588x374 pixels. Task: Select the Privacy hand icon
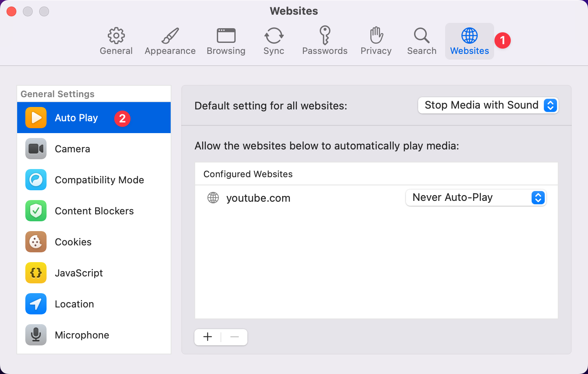click(x=376, y=36)
